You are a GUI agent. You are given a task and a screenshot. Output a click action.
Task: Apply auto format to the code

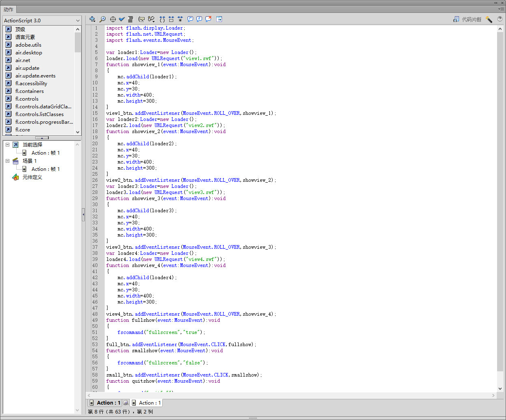(131, 19)
